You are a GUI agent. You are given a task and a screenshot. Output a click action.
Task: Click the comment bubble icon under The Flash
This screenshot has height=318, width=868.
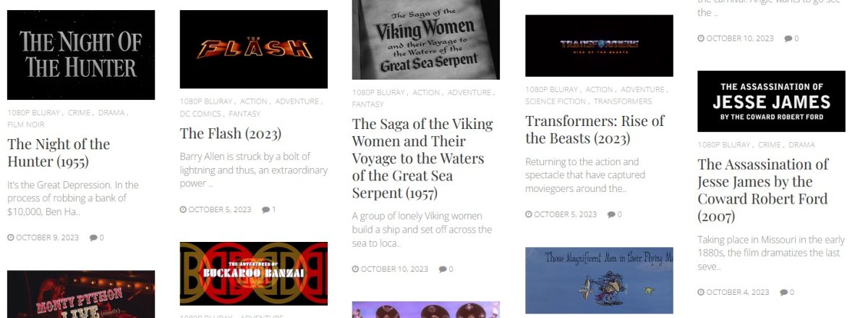click(265, 209)
